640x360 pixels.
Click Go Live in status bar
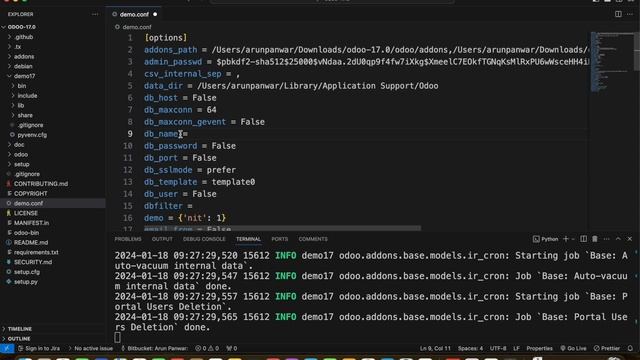pos(573,349)
